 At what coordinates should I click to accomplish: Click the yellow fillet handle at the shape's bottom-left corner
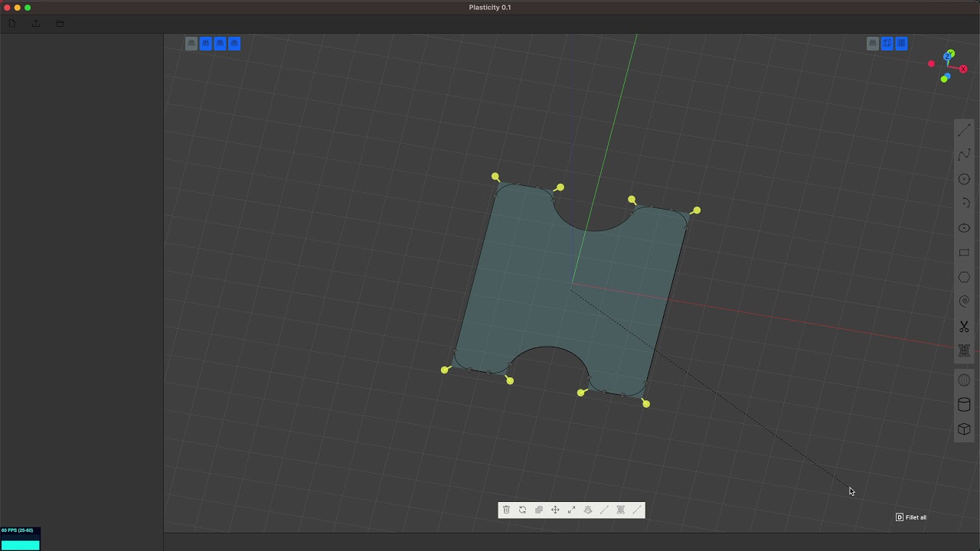click(445, 370)
